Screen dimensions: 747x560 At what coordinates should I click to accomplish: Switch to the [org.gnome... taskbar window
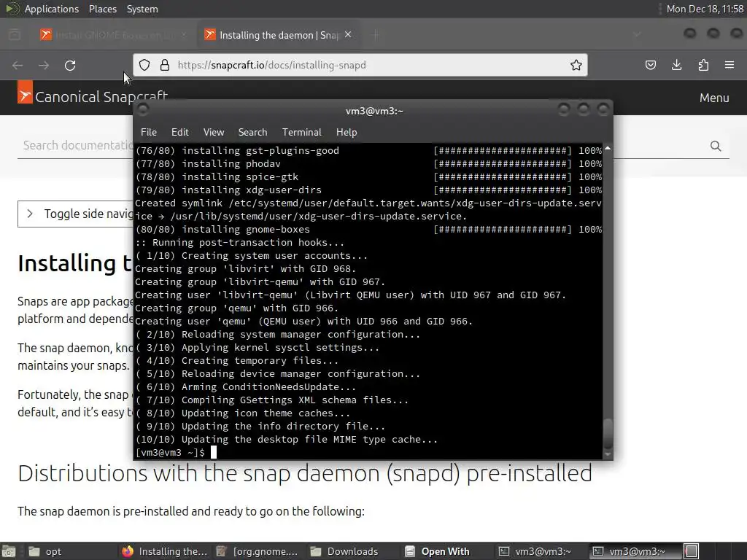258,551
